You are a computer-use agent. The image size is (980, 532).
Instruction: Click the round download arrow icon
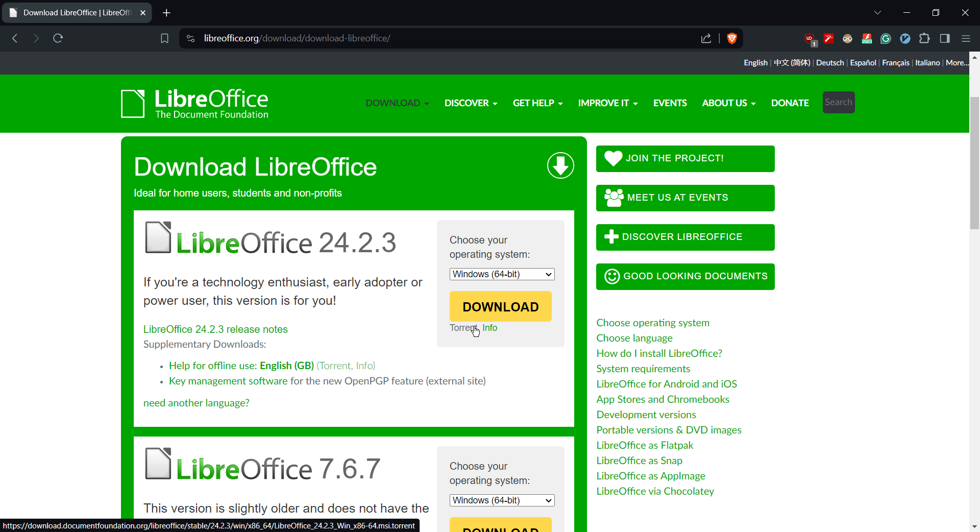(x=560, y=165)
